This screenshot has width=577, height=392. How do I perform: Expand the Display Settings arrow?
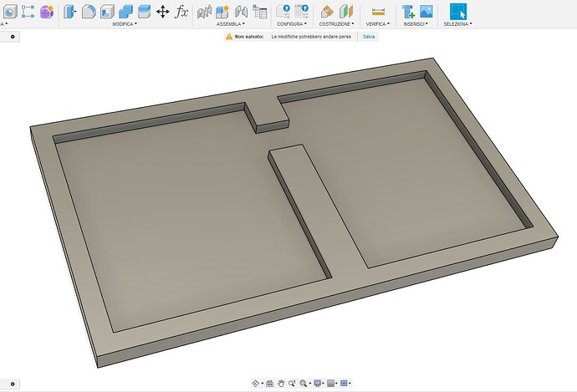(324, 384)
